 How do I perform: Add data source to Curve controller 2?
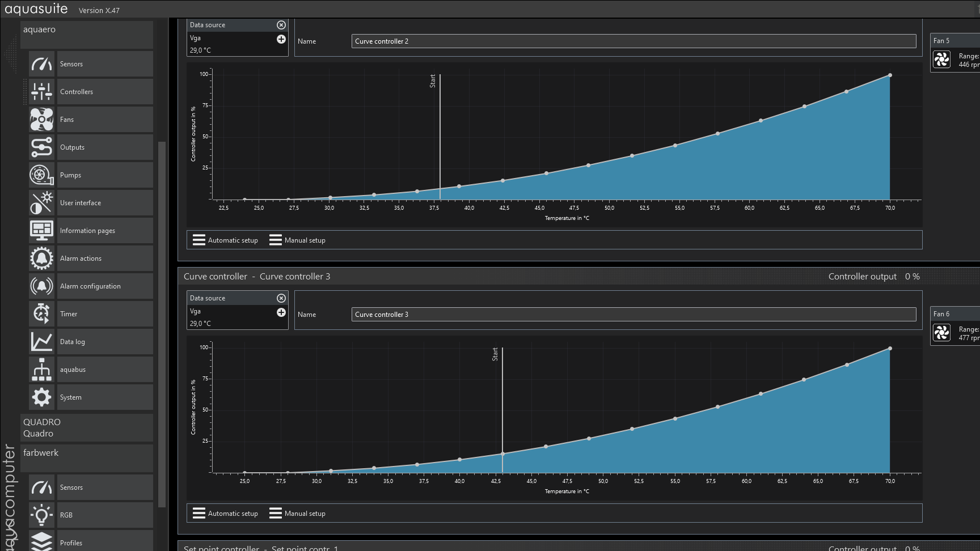[x=281, y=39]
